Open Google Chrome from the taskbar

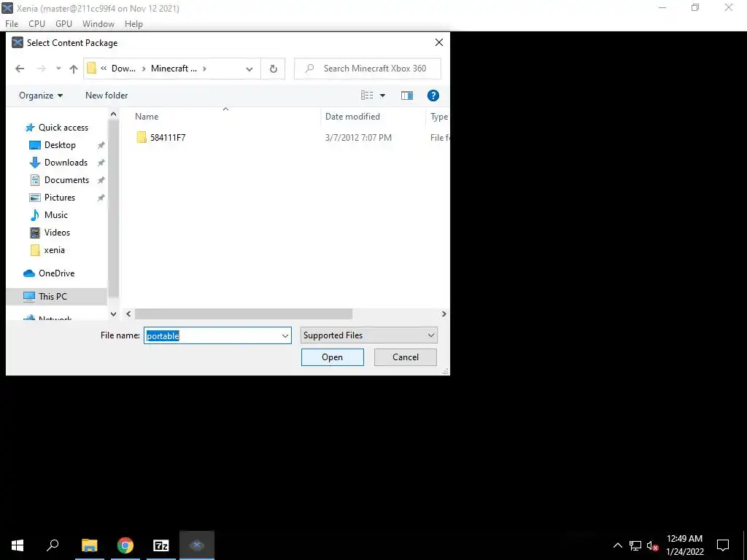click(125, 545)
